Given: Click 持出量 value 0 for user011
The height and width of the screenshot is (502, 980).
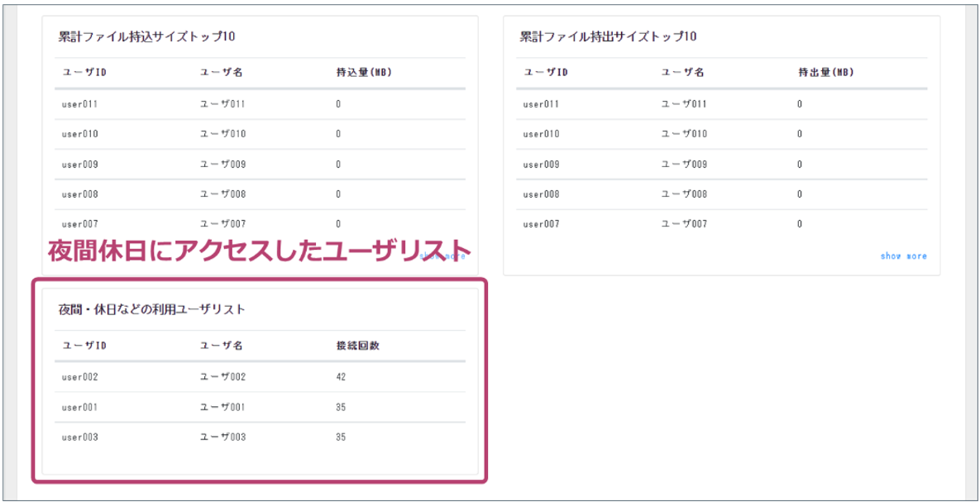Looking at the screenshot, I should pos(800,103).
